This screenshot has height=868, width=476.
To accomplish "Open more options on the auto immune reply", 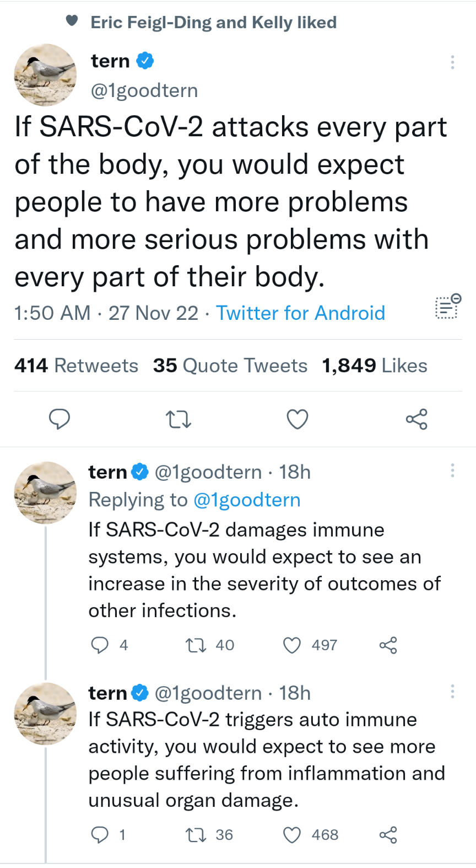I will [x=452, y=692].
